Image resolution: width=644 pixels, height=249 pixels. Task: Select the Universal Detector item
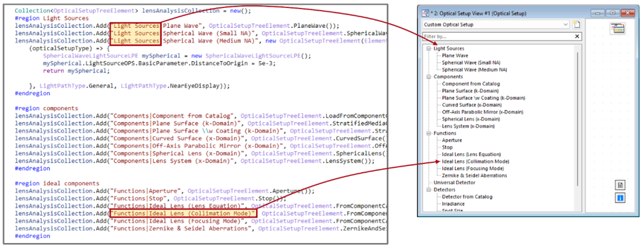pos(455,183)
